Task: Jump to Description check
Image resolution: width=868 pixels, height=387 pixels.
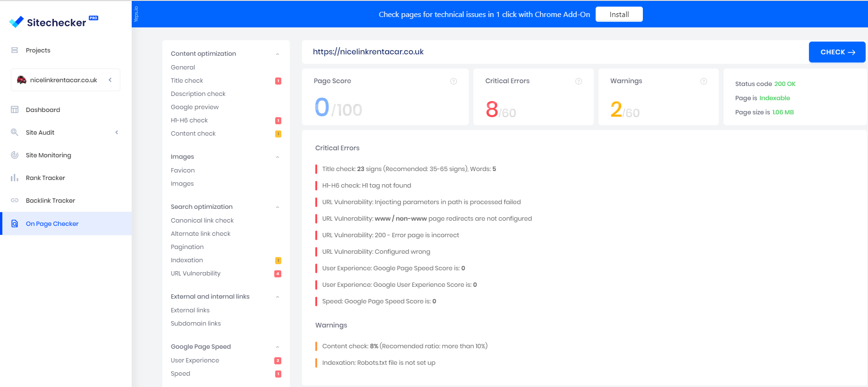Action: [x=198, y=94]
